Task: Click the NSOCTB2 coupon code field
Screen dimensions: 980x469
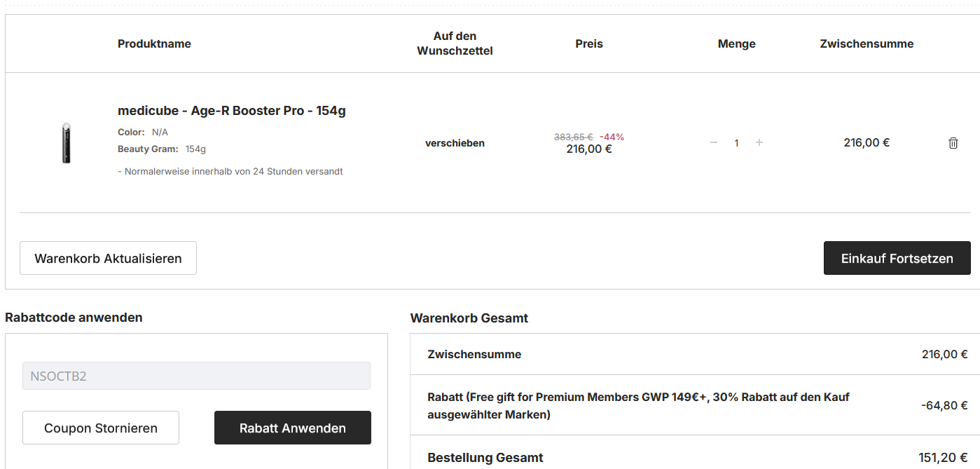Action: coord(196,376)
